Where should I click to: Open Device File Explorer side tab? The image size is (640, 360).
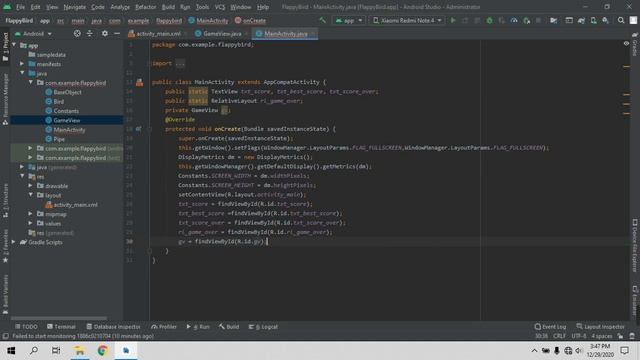tap(635, 245)
